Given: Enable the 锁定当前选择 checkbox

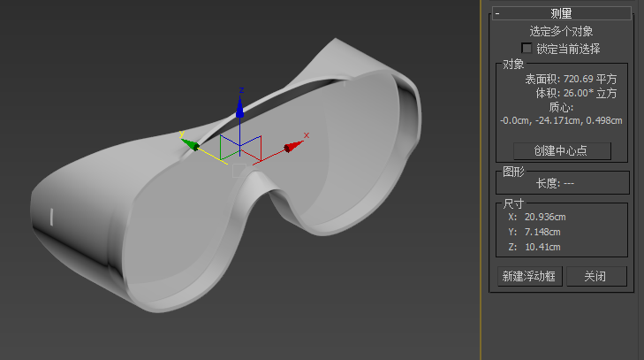Looking at the screenshot, I should pyautogui.click(x=527, y=49).
